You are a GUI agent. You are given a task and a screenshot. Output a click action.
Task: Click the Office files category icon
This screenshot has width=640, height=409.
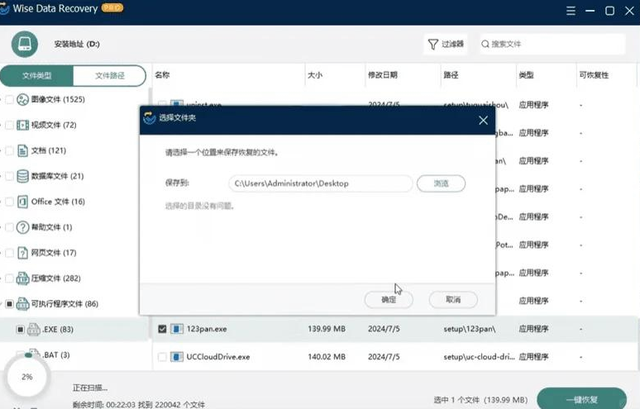point(22,202)
